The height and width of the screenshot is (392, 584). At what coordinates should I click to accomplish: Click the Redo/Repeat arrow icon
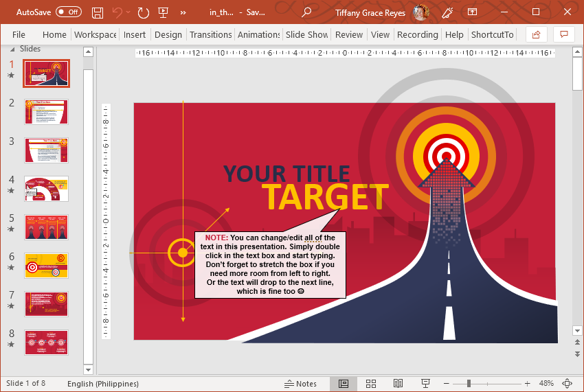coord(144,12)
